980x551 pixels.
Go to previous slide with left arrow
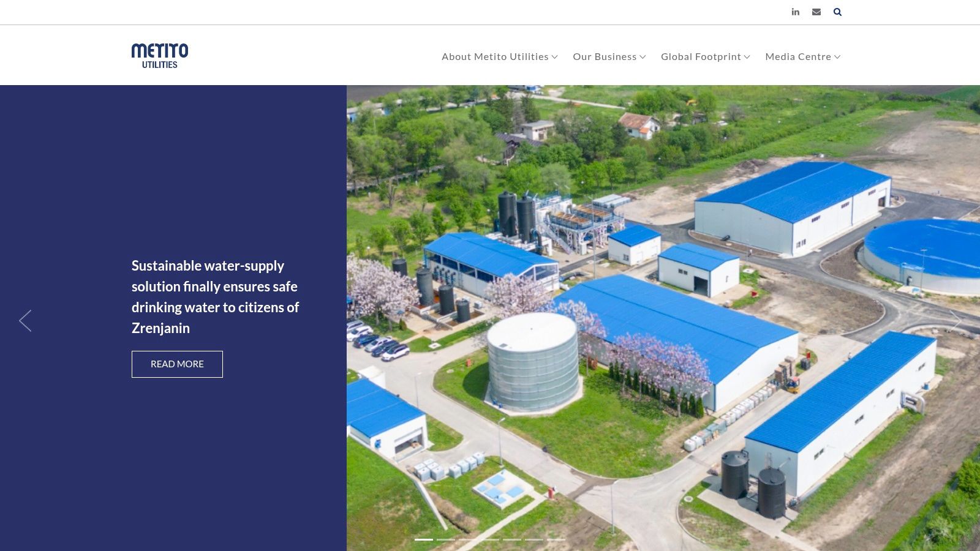coord(25,321)
